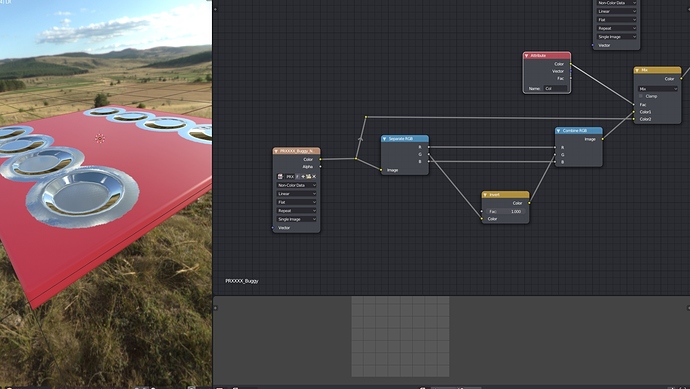
Task: Enable the Clamp checkbox in Mix node
Action: click(641, 96)
